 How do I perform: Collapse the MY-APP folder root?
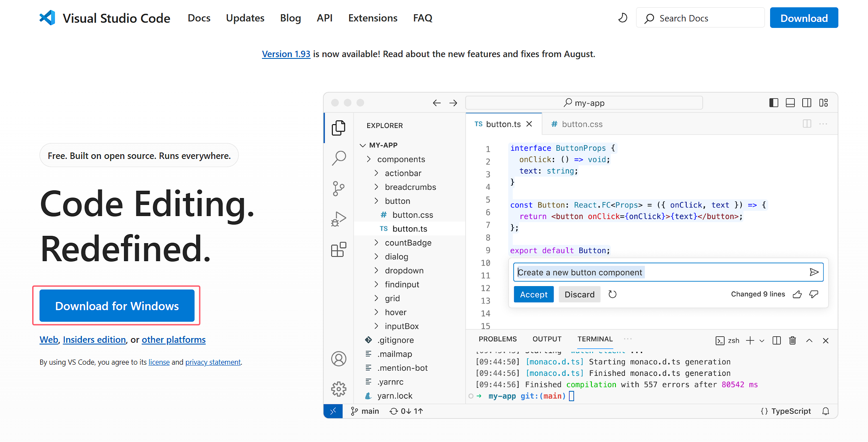tap(362, 145)
